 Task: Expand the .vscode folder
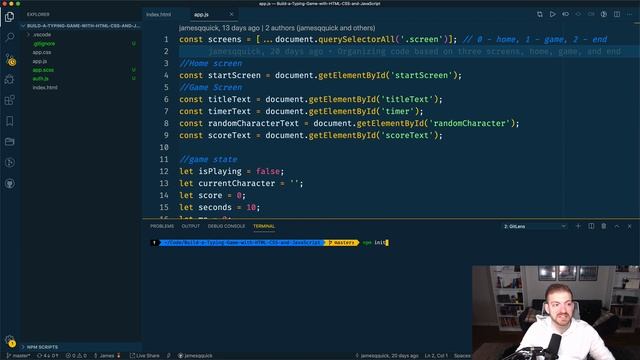pos(42,35)
